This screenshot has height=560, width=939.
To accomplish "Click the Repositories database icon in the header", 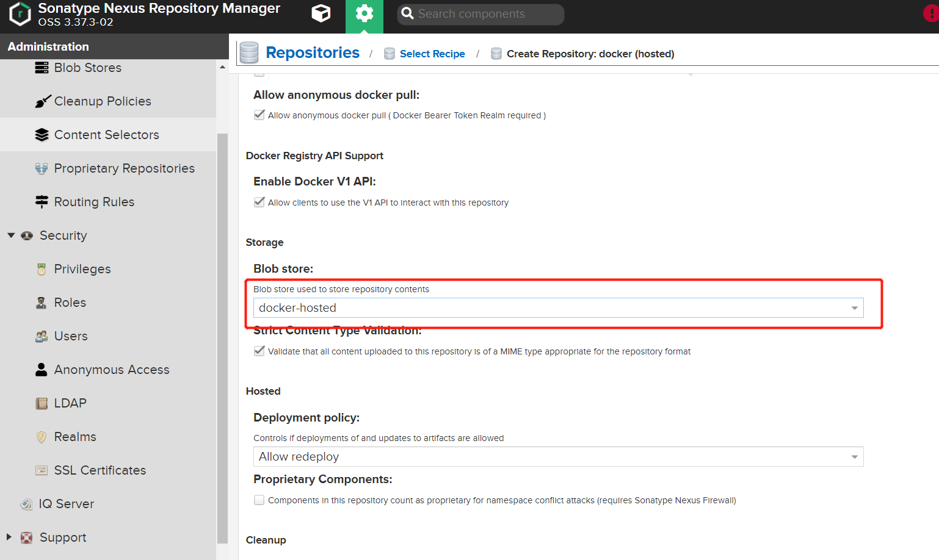I will (249, 53).
